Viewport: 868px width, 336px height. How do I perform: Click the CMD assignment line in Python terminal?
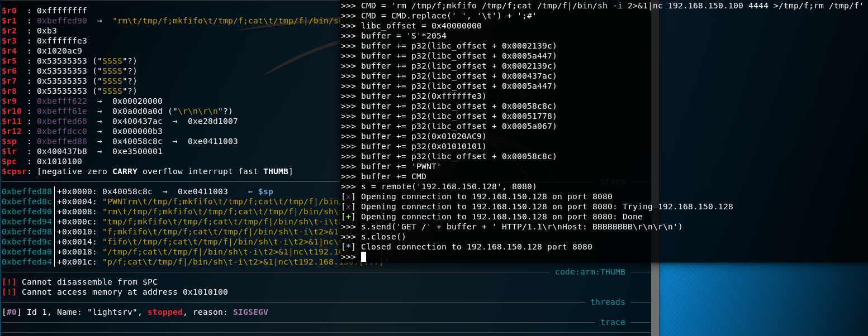(602, 6)
